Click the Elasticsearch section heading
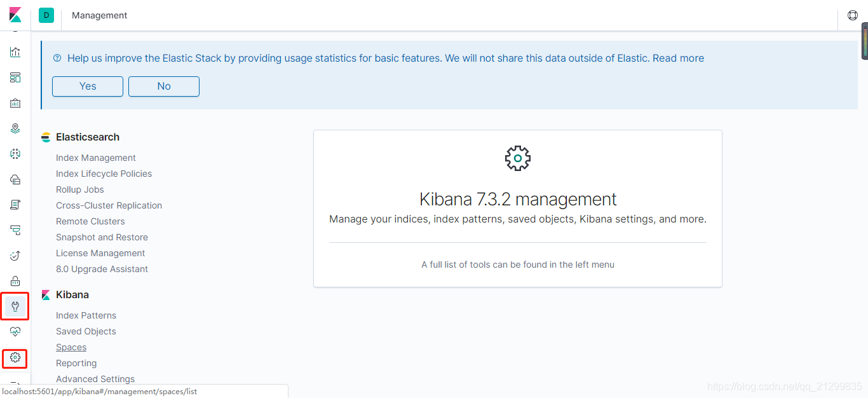This screenshot has height=398, width=868. pos(88,137)
